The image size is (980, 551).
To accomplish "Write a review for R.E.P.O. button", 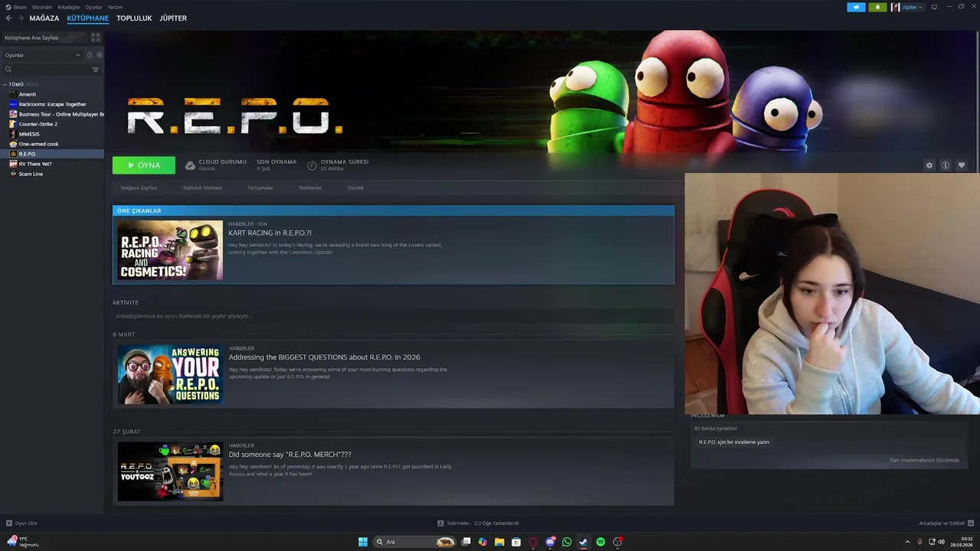I will [x=733, y=442].
